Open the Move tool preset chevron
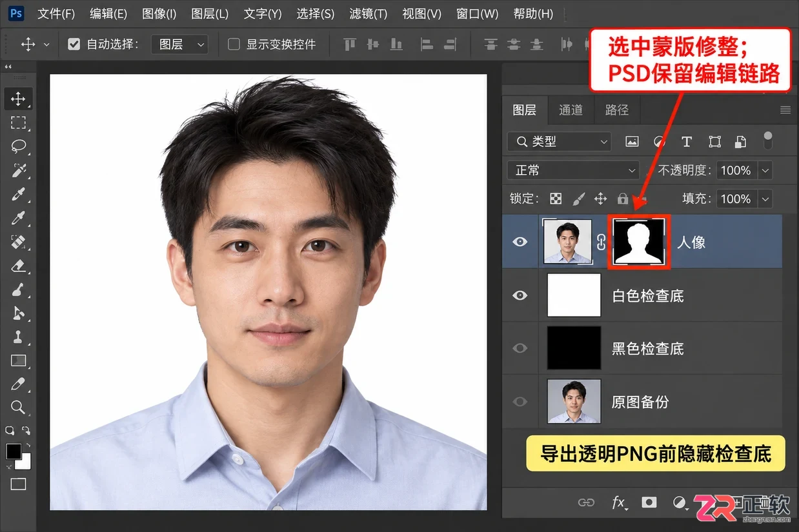Viewport: 799px width, 532px height. point(46,44)
